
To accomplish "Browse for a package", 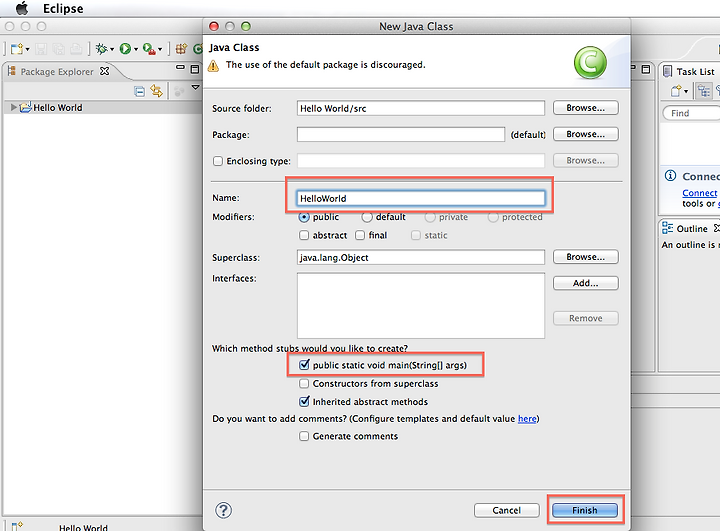I will point(585,134).
